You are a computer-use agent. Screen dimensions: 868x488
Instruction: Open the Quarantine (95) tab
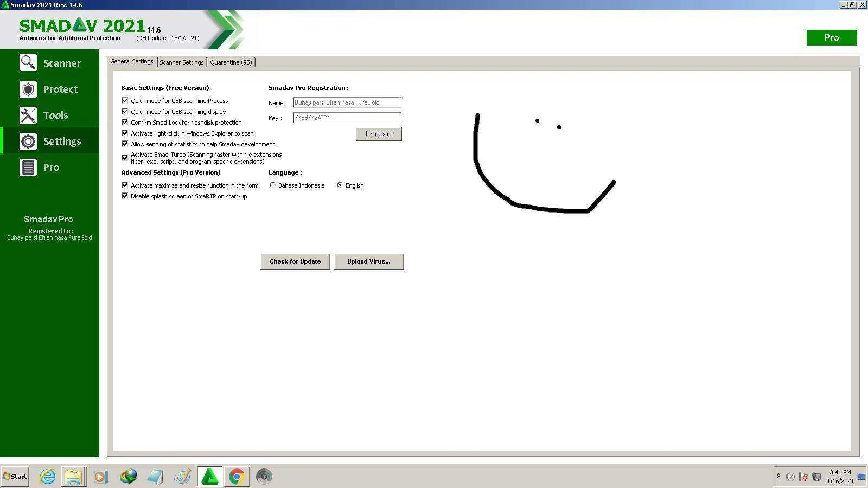pyautogui.click(x=231, y=62)
